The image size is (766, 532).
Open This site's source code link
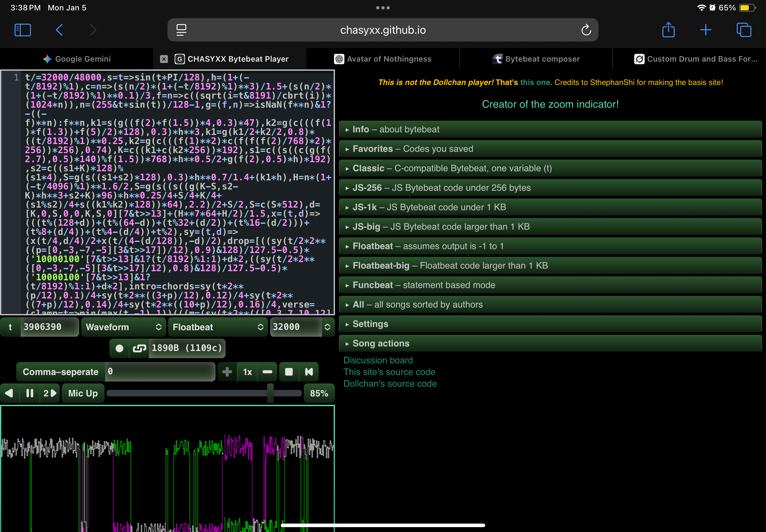389,372
